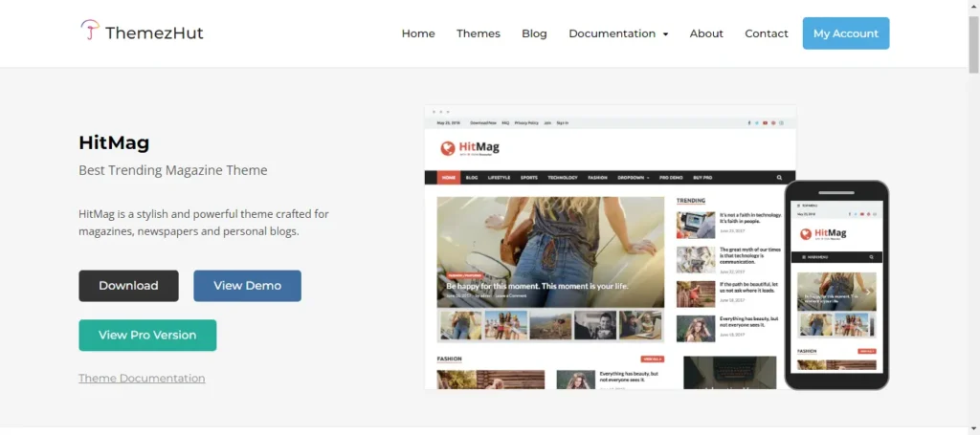Click the My Account button
980x435 pixels.
point(846,33)
